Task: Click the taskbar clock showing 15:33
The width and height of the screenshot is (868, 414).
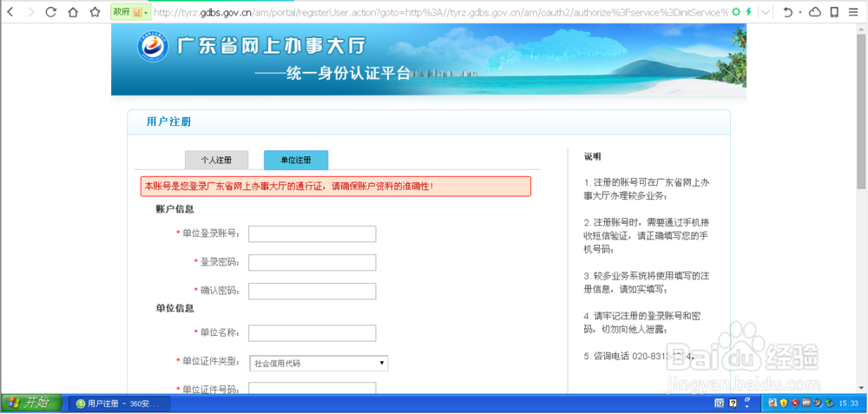Action: 849,404
